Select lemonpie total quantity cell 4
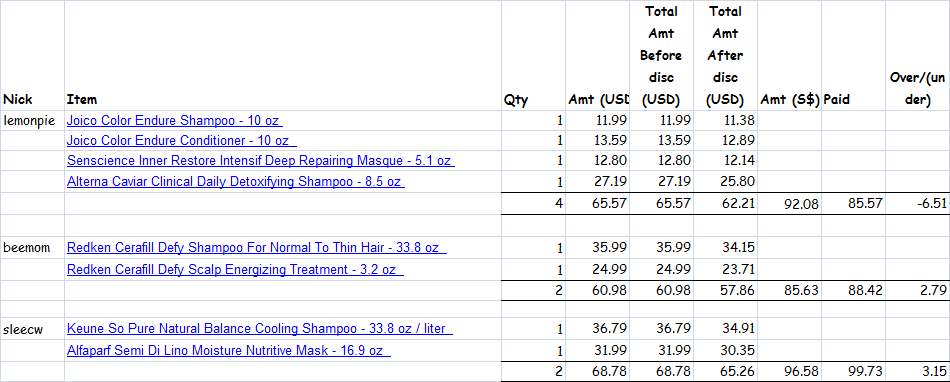The width and height of the screenshot is (950, 382). click(533, 203)
